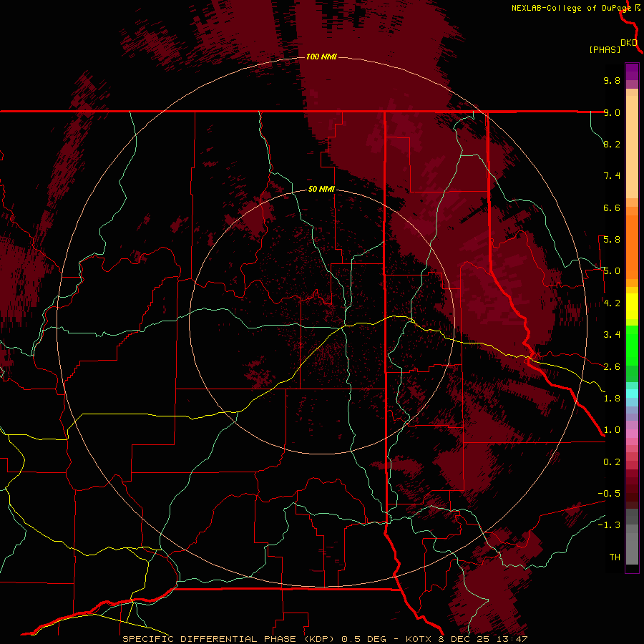Click the Specific Differential Phase KOTX caption
644x644 pixels.
325,639
